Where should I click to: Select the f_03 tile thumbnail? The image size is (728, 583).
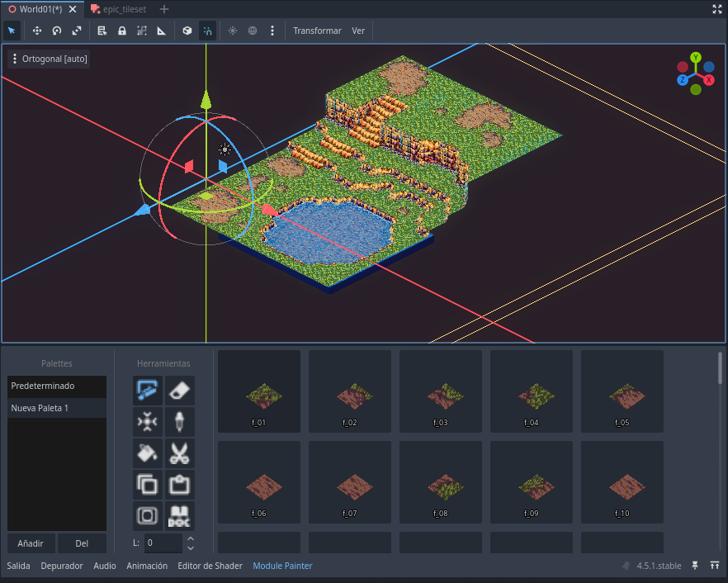[x=441, y=391]
